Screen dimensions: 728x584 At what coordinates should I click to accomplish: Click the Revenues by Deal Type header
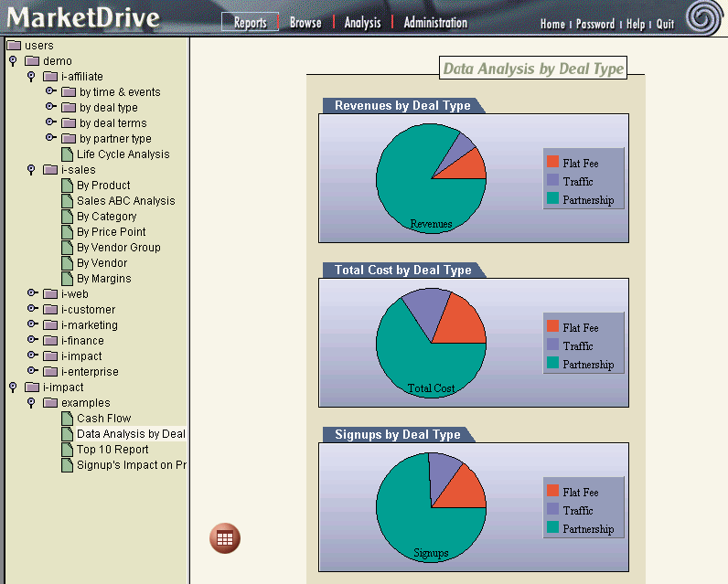pyautogui.click(x=402, y=106)
